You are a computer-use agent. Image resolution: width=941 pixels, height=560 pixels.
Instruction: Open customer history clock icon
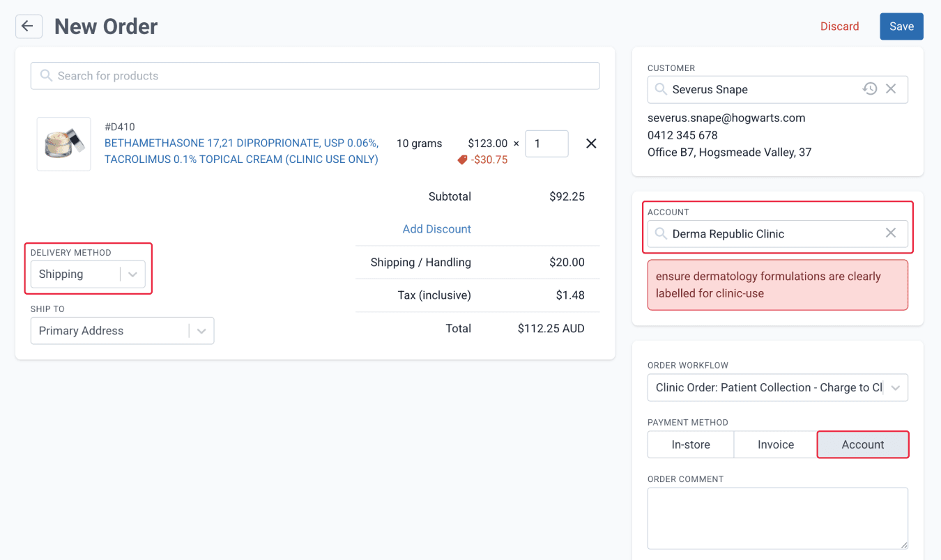(870, 89)
